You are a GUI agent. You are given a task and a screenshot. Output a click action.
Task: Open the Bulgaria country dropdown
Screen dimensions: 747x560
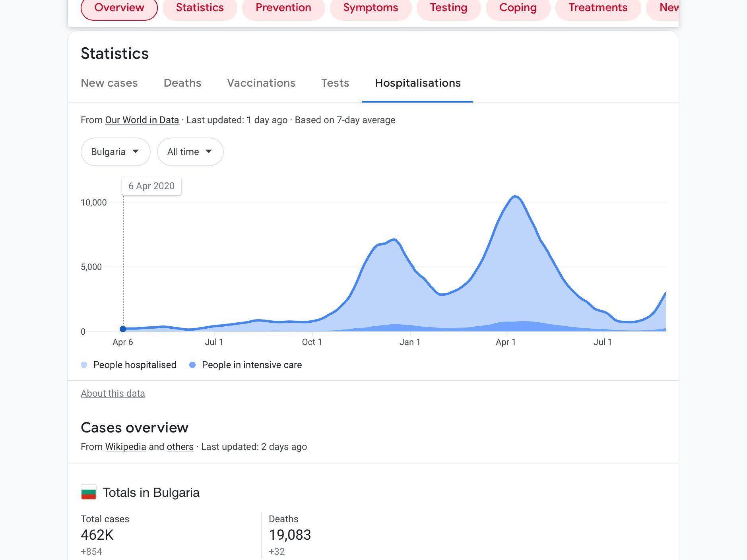[115, 152]
